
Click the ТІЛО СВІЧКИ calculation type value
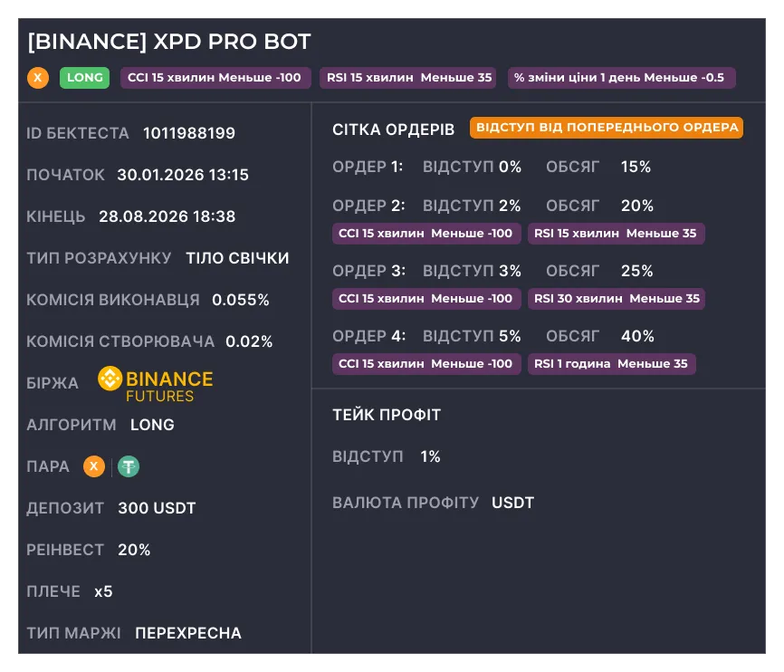coord(237,258)
